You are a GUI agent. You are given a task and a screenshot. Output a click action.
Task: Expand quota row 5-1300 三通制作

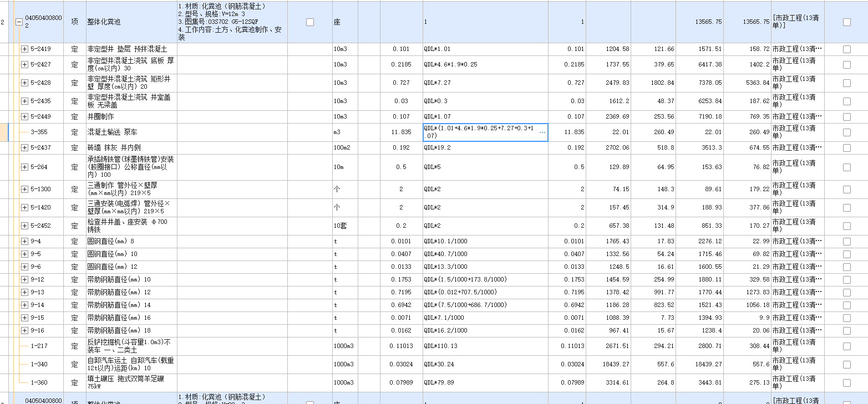tap(24, 190)
